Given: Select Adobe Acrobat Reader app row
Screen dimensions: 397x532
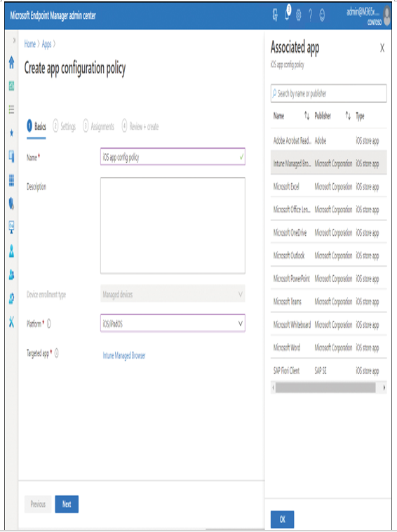Looking at the screenshot, I should (x=328, y=140).
